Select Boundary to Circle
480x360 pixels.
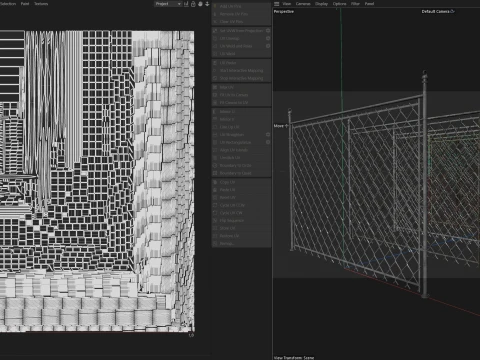tap(241, 165)
